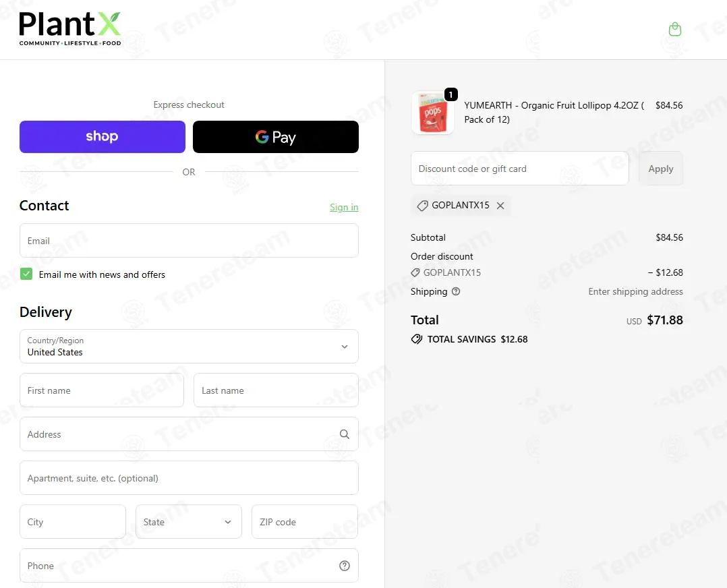Viewport: 727px width, 588px height.
Task: Open the Country/Region dropdown
Action: [189, 347]
